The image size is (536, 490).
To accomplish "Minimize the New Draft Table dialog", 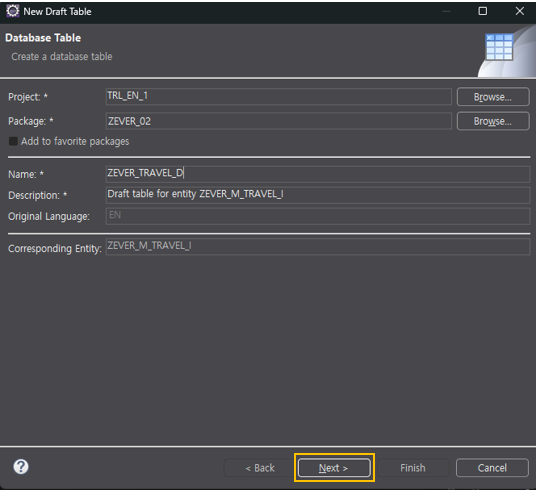I will 446,11.
